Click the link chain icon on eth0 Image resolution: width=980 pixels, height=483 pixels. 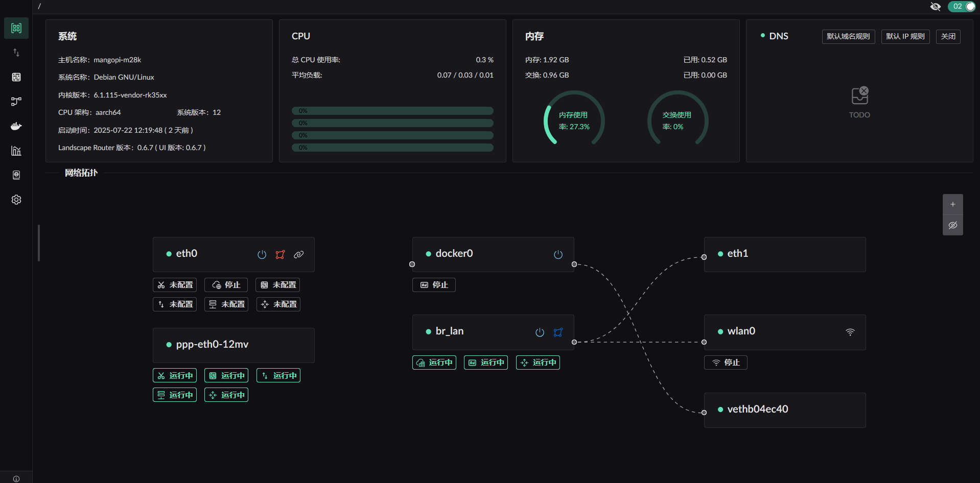click(x=299, y=254)
